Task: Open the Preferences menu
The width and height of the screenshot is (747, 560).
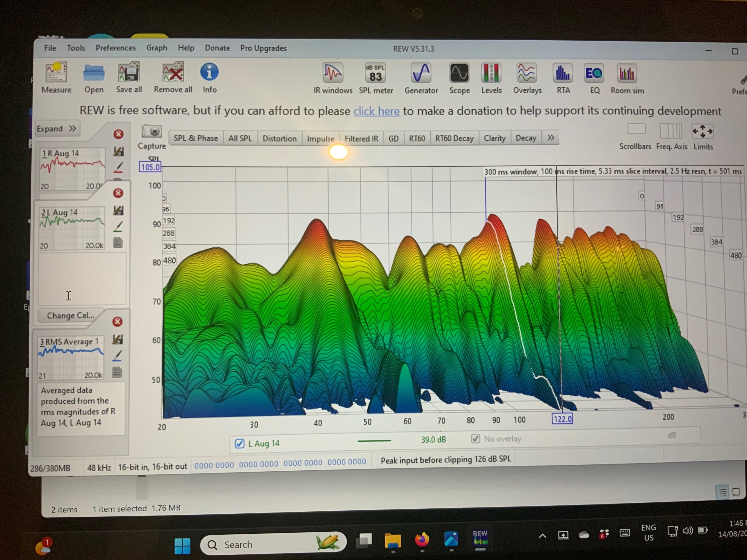Action: pos(116,48)
